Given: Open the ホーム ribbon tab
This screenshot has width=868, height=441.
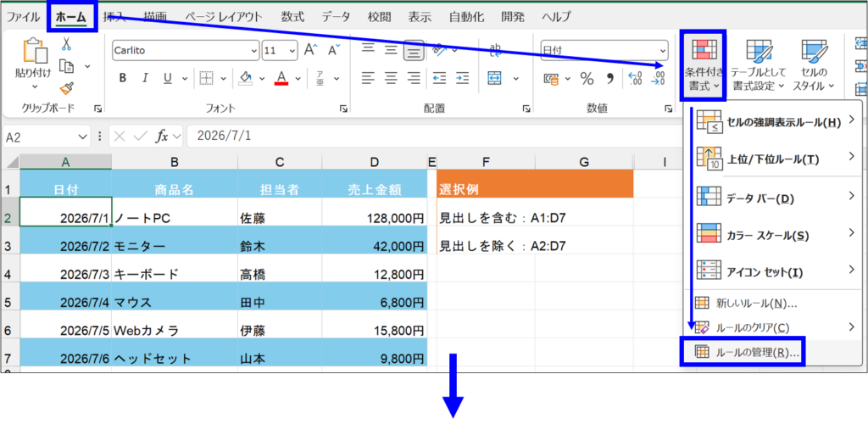Looking at the screenshot, I should (71, 17).
